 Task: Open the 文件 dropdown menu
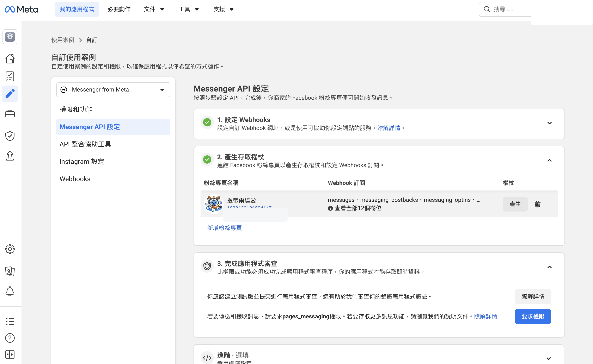tap(154, 9)
